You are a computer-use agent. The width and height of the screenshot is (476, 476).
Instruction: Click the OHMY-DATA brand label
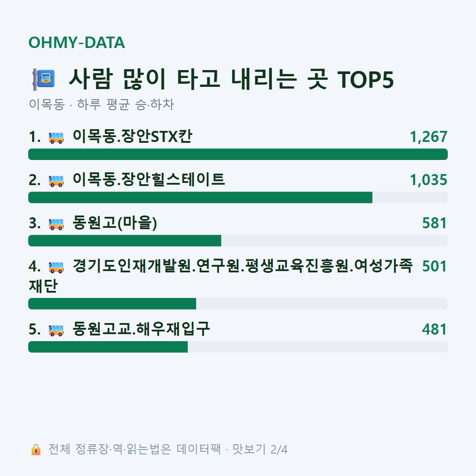(x=77, y=42)
